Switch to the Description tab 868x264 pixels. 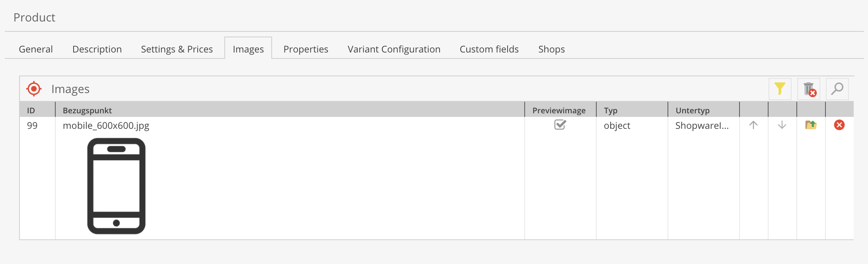[x=97, y=49]
